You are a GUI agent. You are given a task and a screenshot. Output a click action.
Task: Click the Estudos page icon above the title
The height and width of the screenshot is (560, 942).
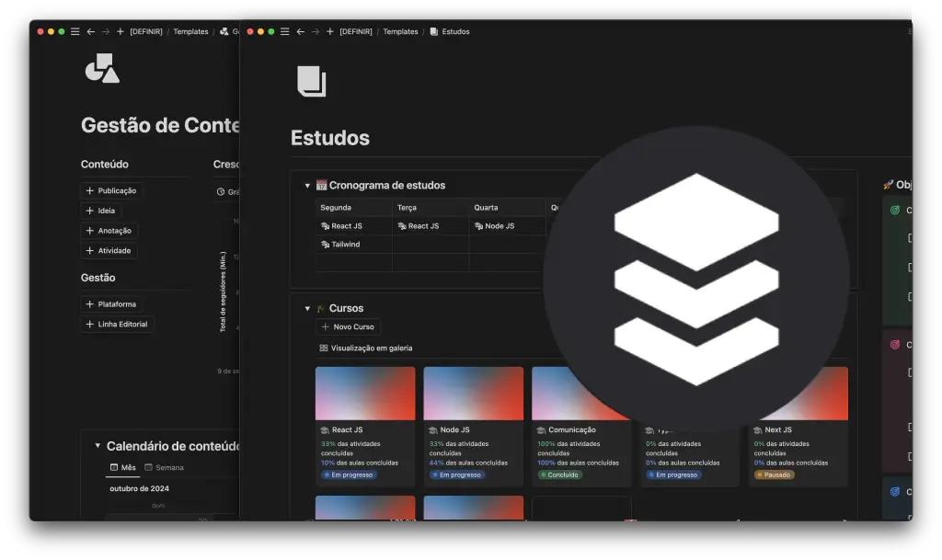point(311,82)
